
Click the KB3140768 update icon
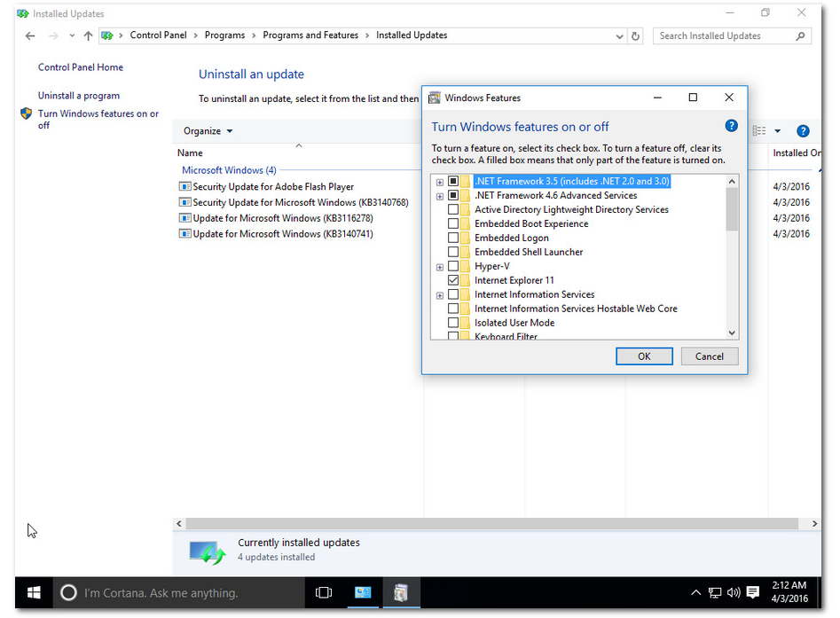pos(184,202)
